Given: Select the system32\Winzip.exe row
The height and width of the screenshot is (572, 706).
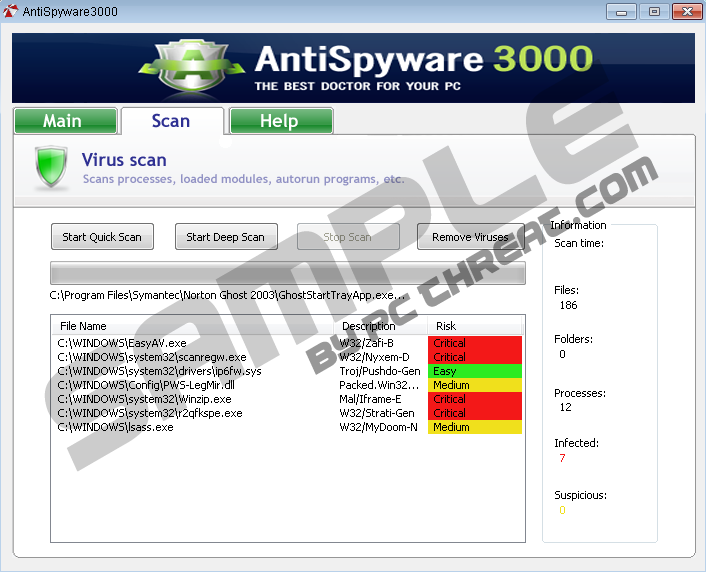Looking at the screenshot, I should click(287, 399).
